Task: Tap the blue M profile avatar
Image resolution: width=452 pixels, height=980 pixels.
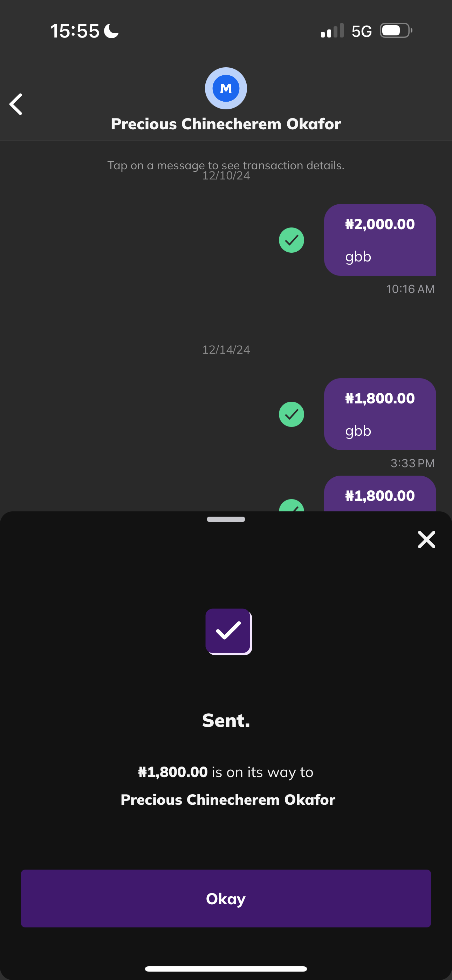Action: [226, 88]
